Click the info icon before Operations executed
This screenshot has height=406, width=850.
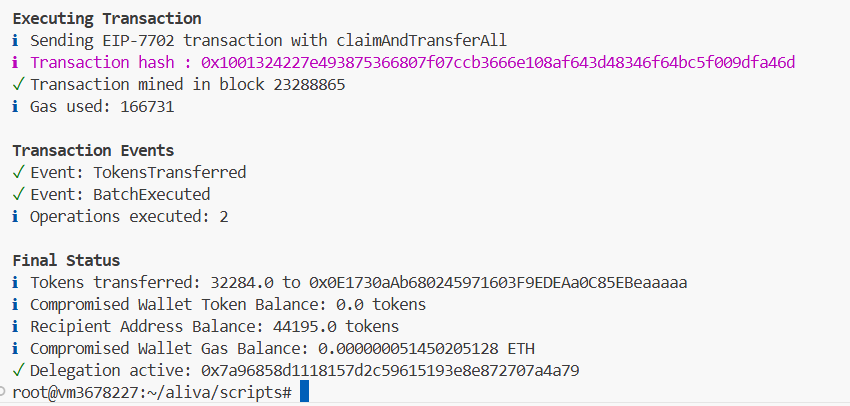tap(15, 217)
